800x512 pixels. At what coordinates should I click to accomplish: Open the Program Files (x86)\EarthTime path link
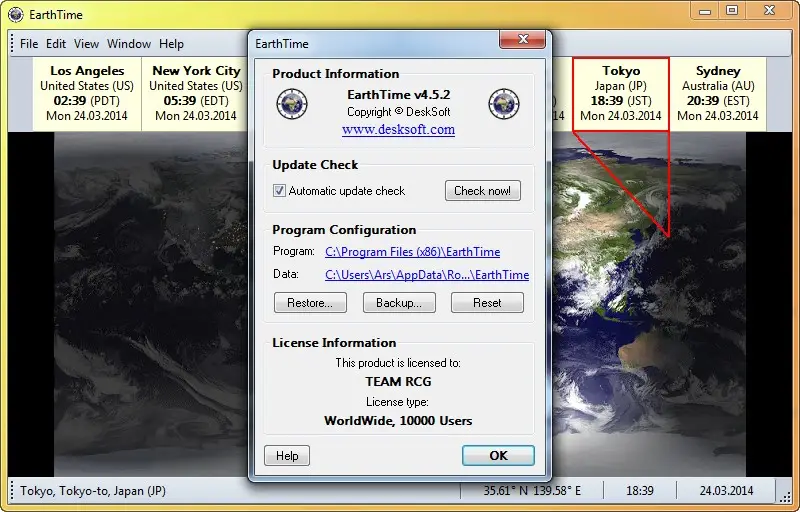412,252
